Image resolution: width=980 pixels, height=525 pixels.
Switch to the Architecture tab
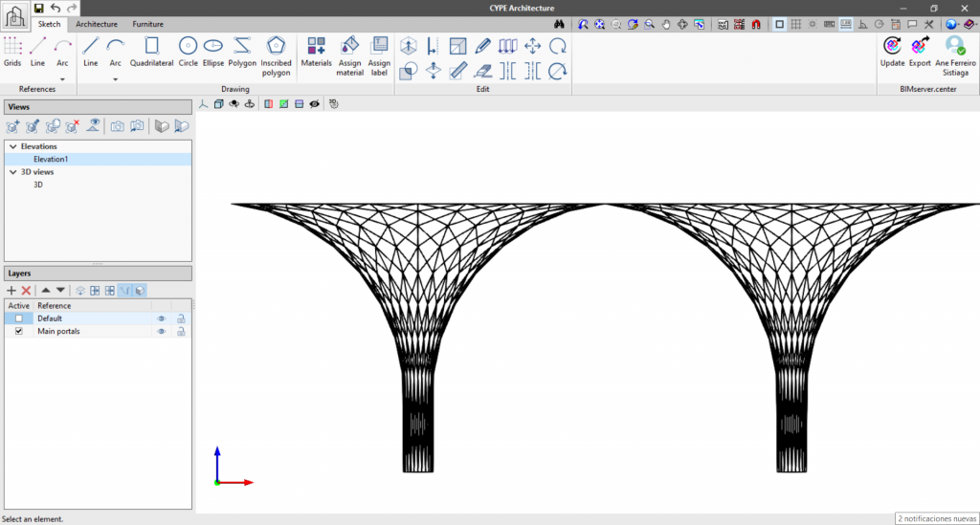pyautogui.click(x=97, y=24)
